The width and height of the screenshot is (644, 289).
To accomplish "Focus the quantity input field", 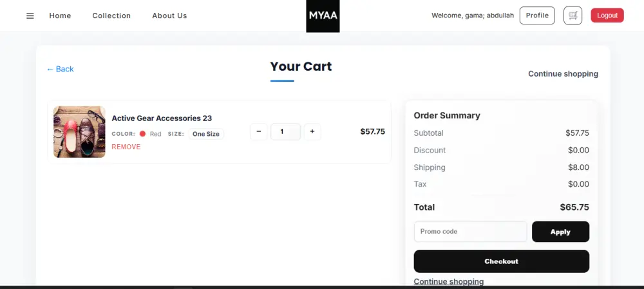I will click(285, 132).
